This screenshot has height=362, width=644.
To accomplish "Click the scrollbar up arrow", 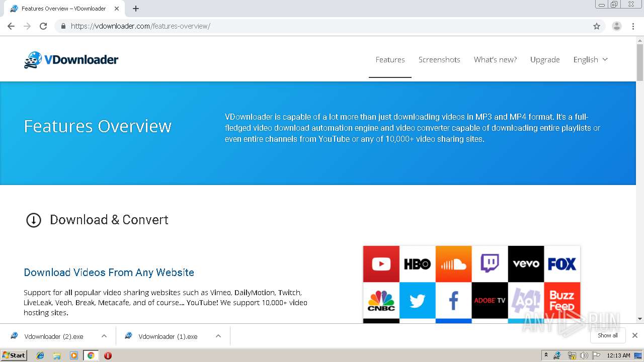I will [640, 40].
